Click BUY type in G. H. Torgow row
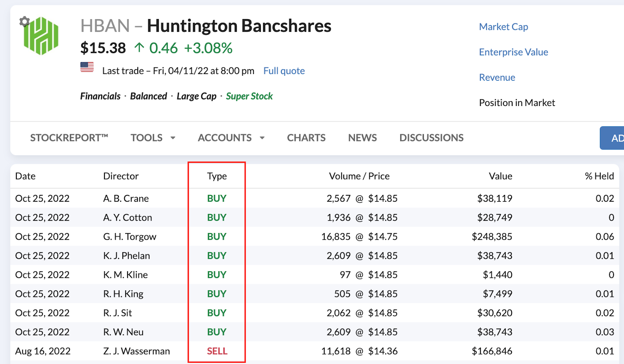The width and height of the screenshot is (624, 364). pos(217,237)
